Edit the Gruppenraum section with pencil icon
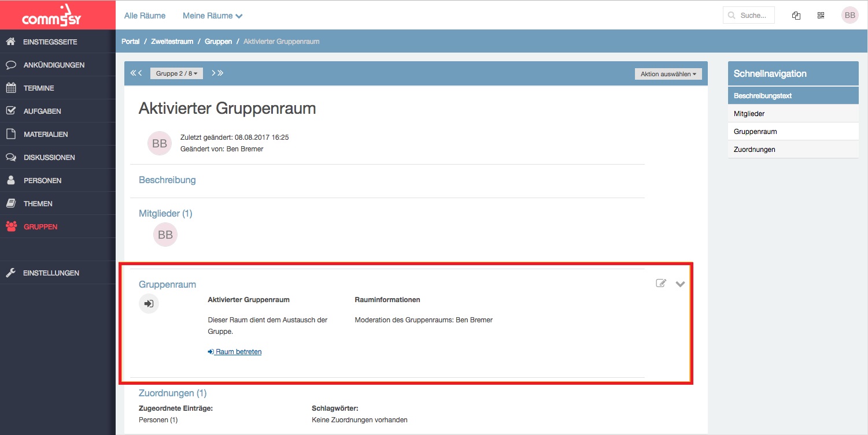 (x=661, y=283)
